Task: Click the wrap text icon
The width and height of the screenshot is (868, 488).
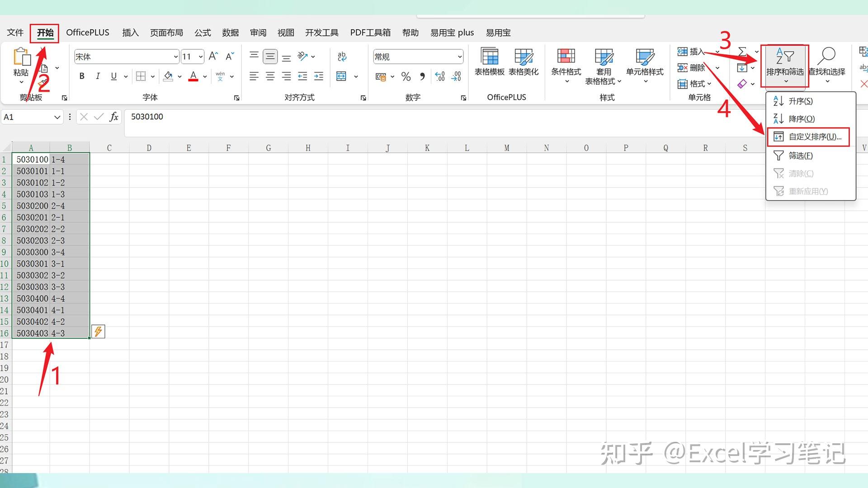Action: click(x=342, y=56)
